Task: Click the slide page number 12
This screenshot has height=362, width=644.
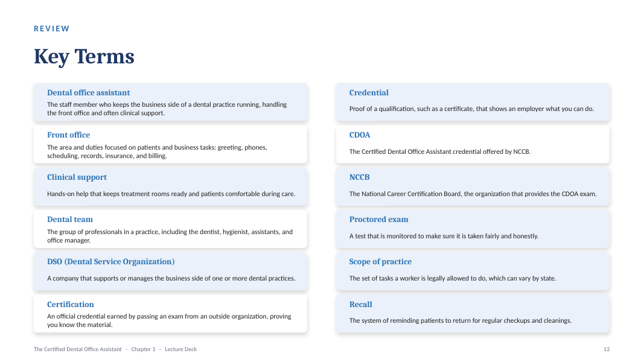Action: (607, 349)
